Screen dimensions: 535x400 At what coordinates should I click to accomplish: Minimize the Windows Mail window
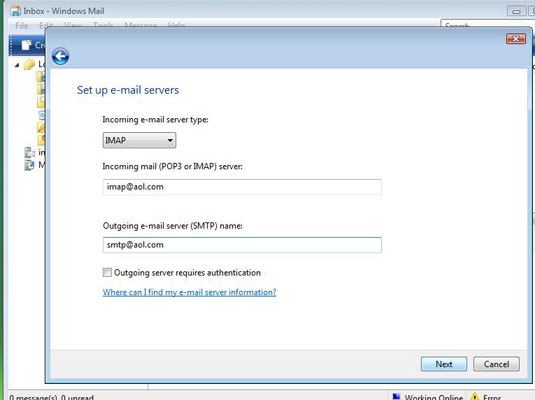(x=516, y=11)
